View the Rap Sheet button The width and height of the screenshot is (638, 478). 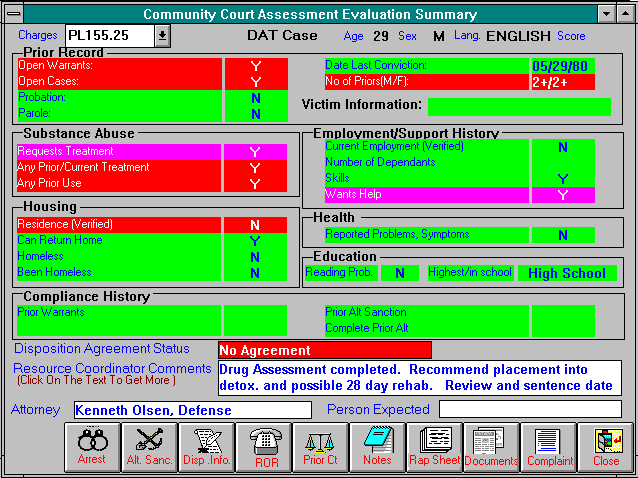(434, 446)
